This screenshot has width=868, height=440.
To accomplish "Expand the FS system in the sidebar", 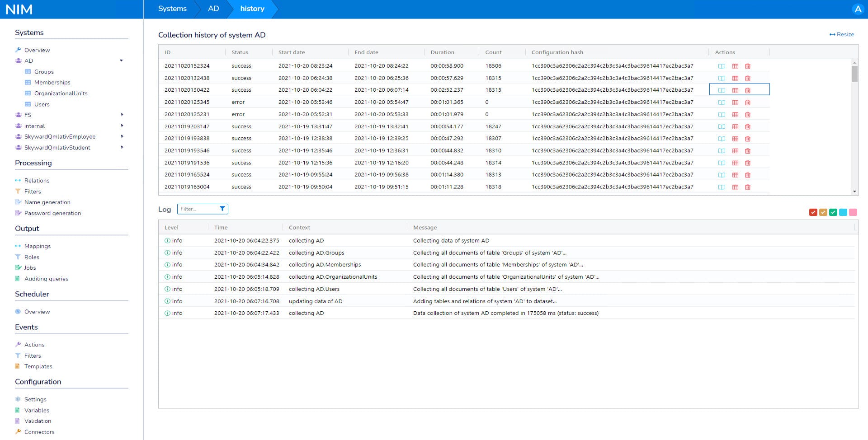I will pyautogui.click(x=121, y=115).
